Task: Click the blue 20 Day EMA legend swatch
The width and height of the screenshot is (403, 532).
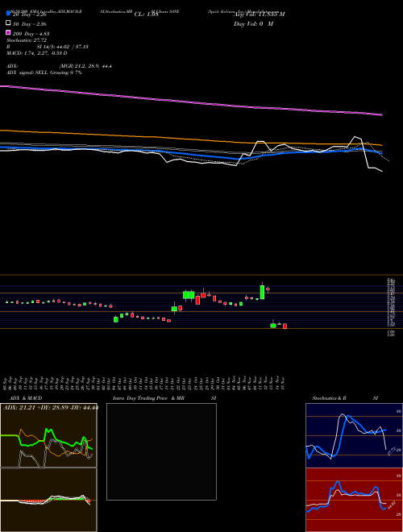Action: click(8, 13)
